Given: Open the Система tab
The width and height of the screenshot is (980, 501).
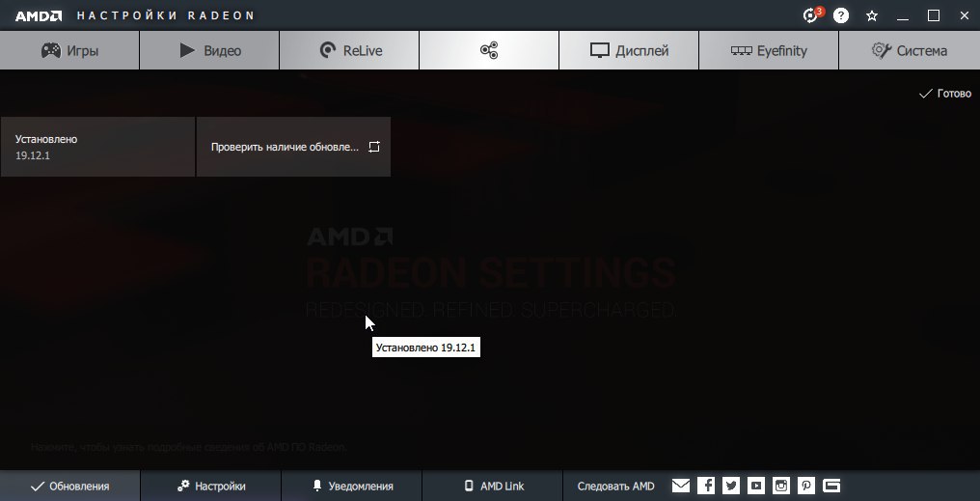Looking at the screenshot, I should 910,50.
